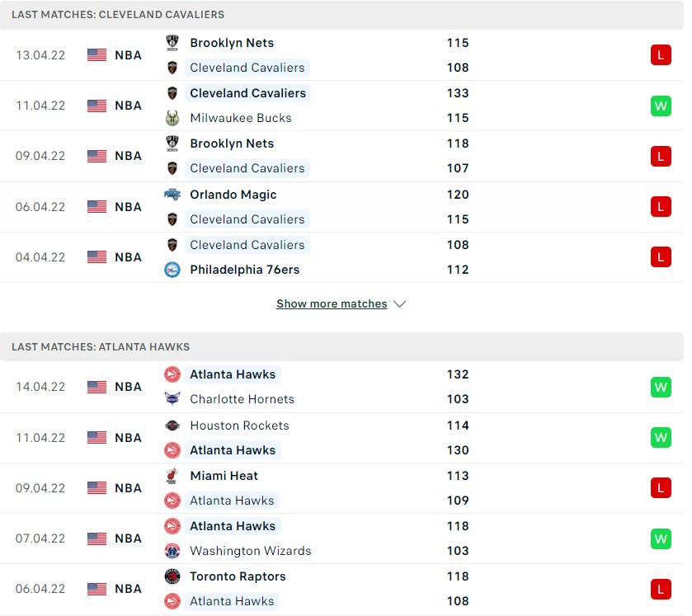The image size is (692, 616).
Task: Click the Washington Wizards team logo
Action: (172, 551)
